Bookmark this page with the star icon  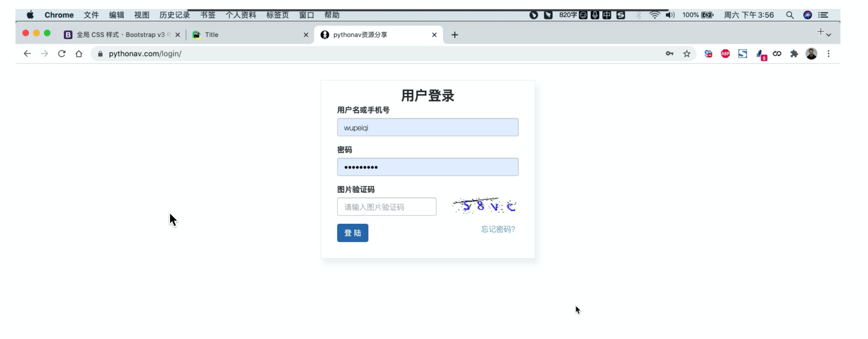tap(687, 54)
